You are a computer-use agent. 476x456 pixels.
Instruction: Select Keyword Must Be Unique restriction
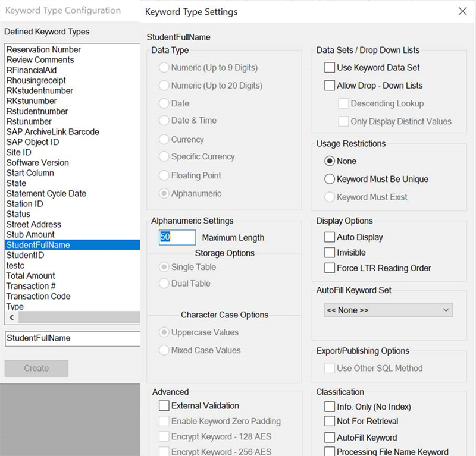point(330,179)
